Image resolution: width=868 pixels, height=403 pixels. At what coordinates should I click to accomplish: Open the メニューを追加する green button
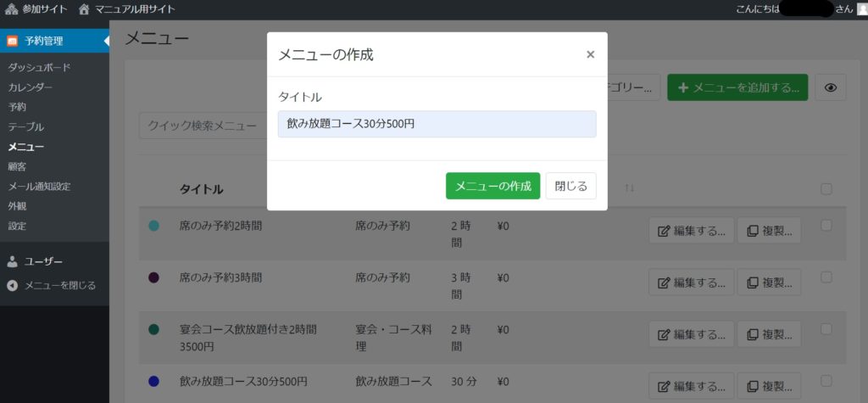pos(737,87)
